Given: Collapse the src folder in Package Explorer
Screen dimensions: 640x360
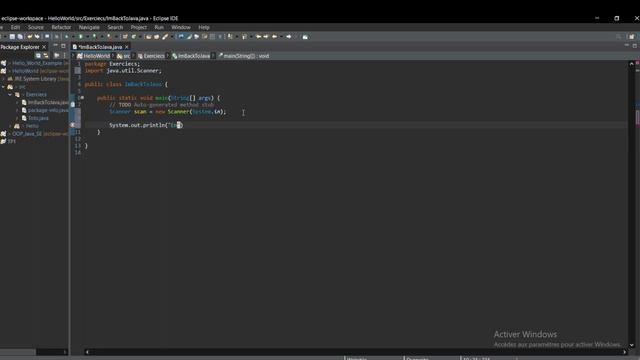Looking at the screenshot, I should (4, 87).
